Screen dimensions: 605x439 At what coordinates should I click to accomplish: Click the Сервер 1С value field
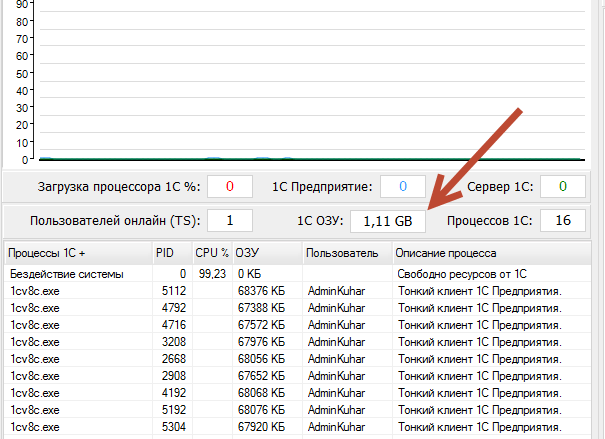coord(563,186)
